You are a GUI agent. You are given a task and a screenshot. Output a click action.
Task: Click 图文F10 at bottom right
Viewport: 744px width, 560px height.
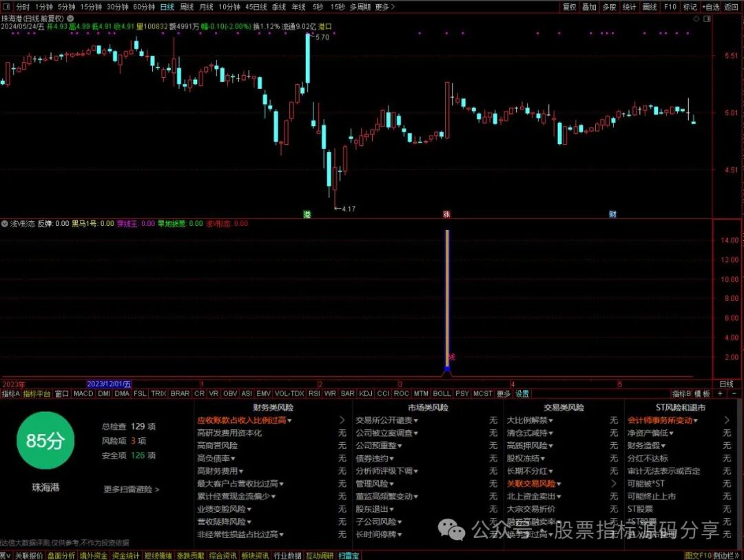pyautogui.click(x=699, y=555)
